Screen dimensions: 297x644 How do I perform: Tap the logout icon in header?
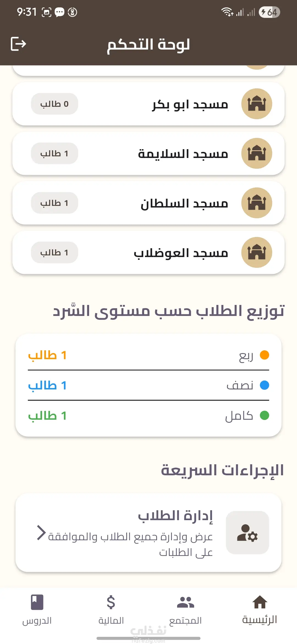tap(18, 44)
